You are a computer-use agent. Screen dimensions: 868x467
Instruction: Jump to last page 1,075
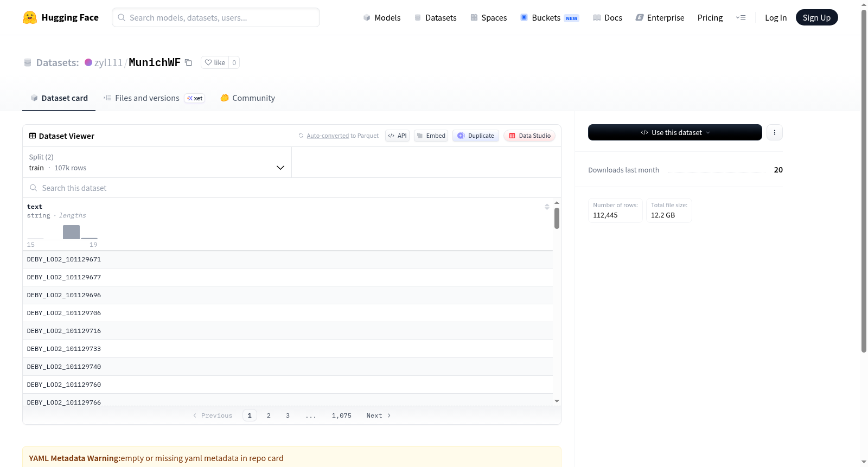342,415
